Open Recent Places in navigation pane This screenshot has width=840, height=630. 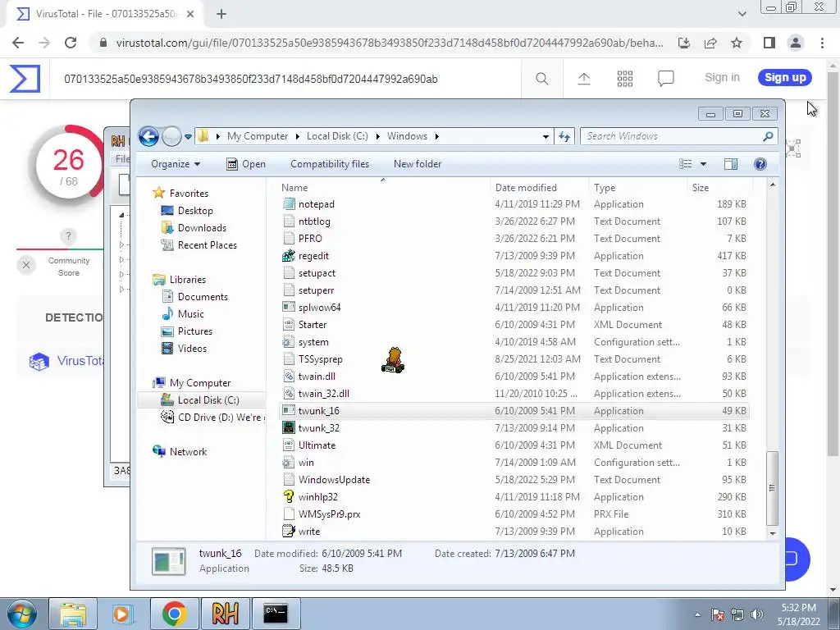[x=199, y=244]
